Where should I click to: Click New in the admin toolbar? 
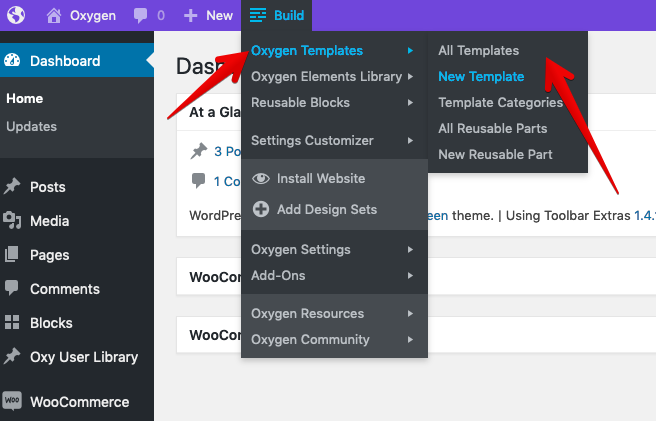tap(219, 15)
